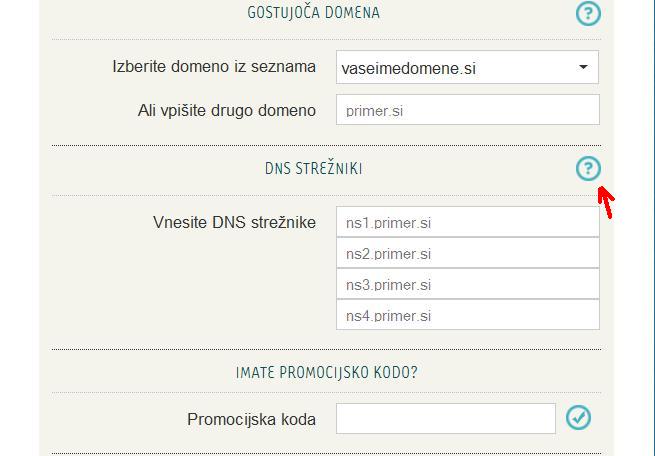This screenshot has height=456, width=655.
Task: Click the ns2.primer.si DNS field
Action: click(x=467, y=253)
